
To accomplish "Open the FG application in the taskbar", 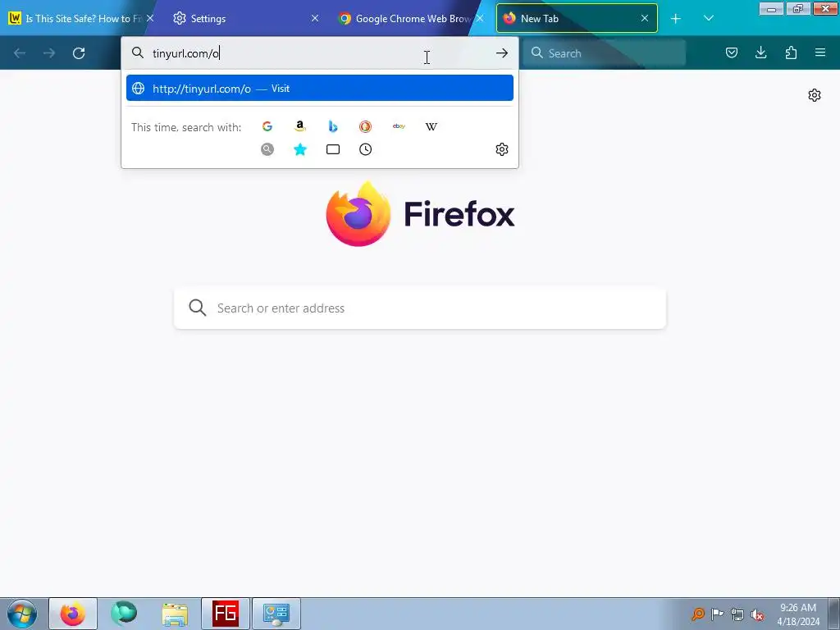I will tap(226, 614).
